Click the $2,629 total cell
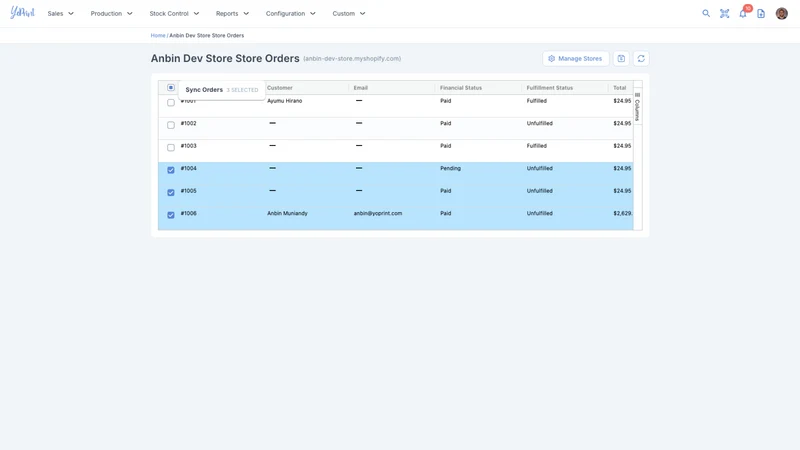800x450 pixels. [622, 213]
